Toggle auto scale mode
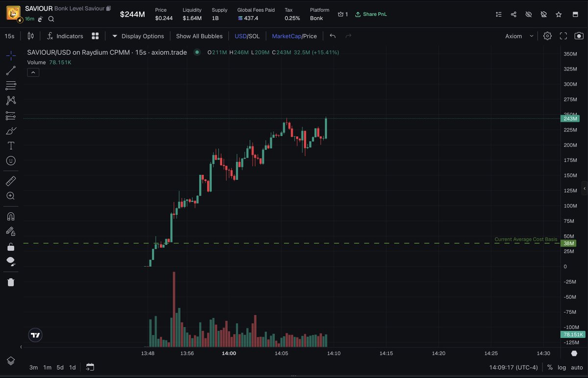Image resolution: width=588 pixels, height=378 pixels. (x=576, y=367)
